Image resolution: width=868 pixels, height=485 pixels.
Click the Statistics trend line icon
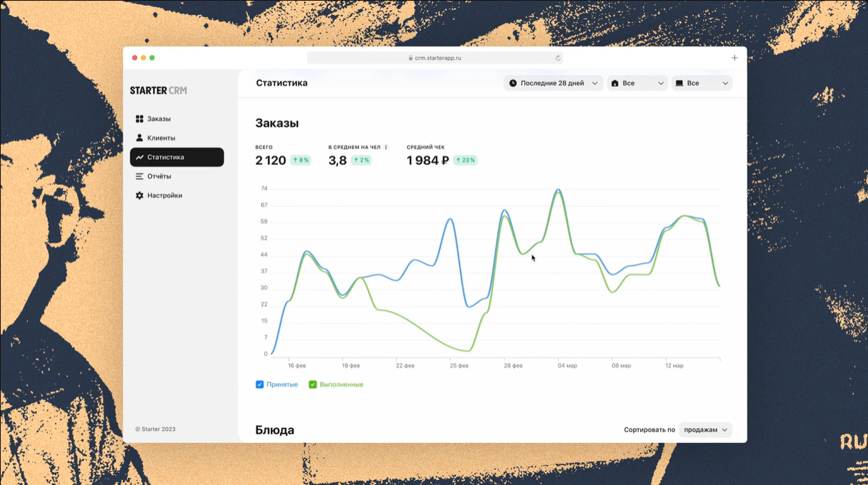point(139,157)
